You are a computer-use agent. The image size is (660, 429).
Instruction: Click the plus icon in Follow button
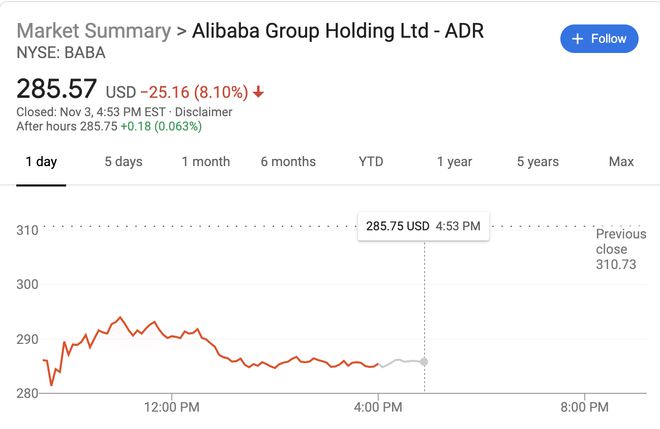[x=577, y=39]
